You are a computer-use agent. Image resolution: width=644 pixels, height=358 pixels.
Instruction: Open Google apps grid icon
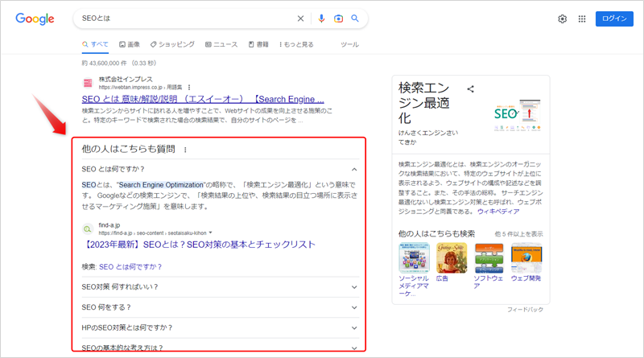point(582,19)
